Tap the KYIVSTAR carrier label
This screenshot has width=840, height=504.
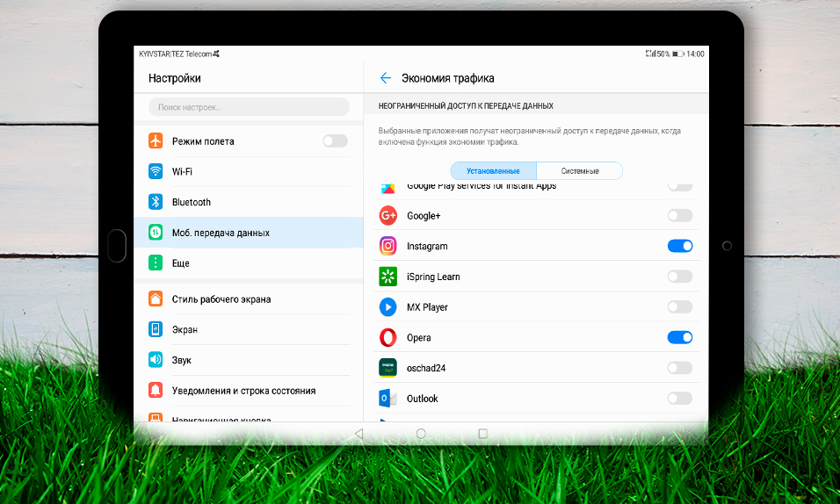(x=175, y=54)
